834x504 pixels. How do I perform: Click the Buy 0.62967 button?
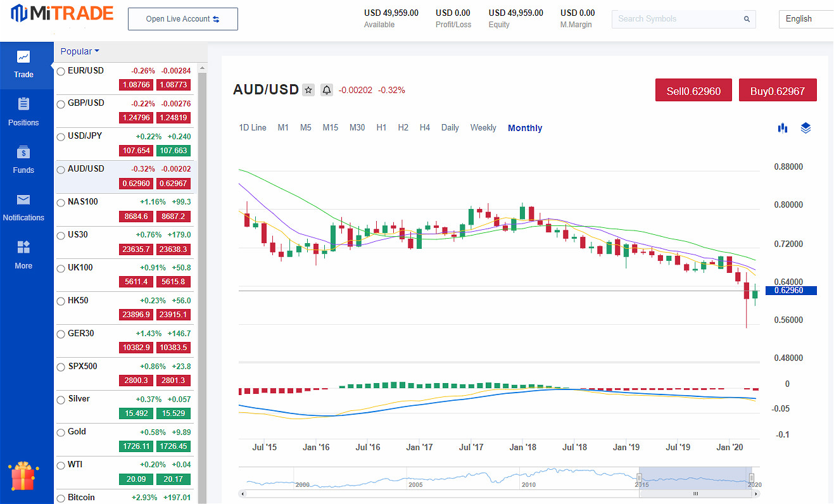coord(777,91)
